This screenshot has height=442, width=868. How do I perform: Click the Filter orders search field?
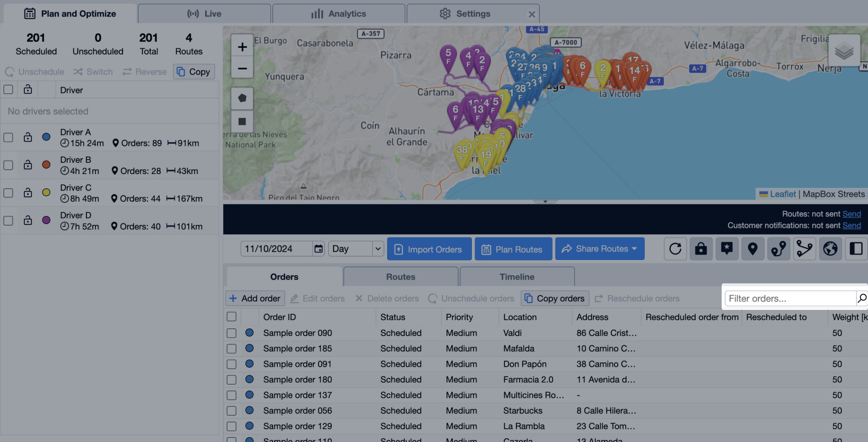coord(790,299)
